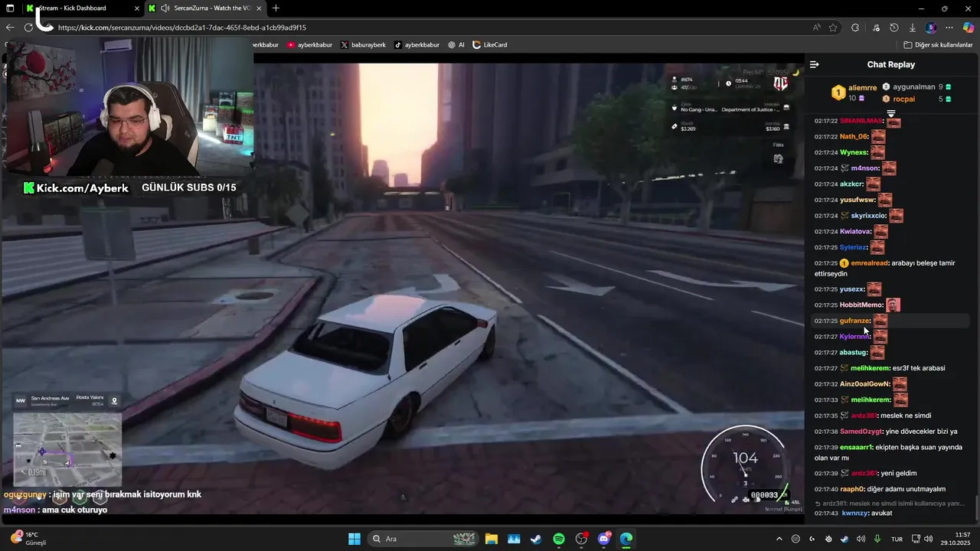Screen dimensions: 980x551
Task: Click username emrealread in chat
Action: (x=869, y=263)
